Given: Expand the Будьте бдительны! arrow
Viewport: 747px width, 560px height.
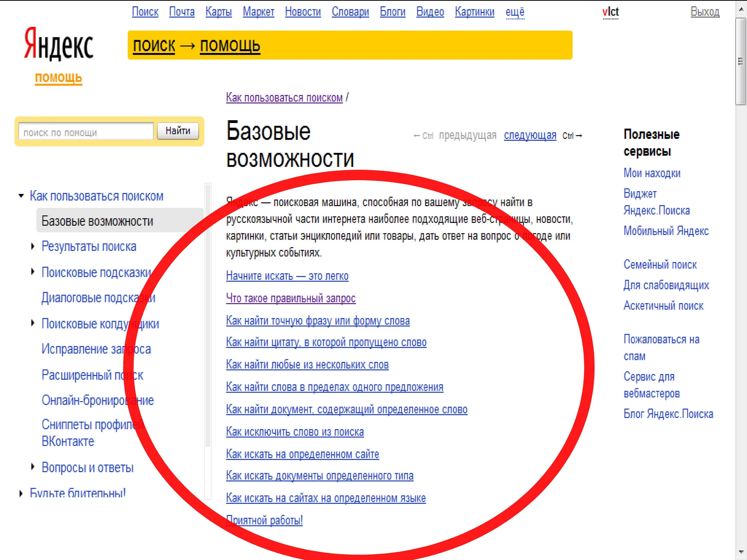Looking at the screenshot, I should point(21,494).
